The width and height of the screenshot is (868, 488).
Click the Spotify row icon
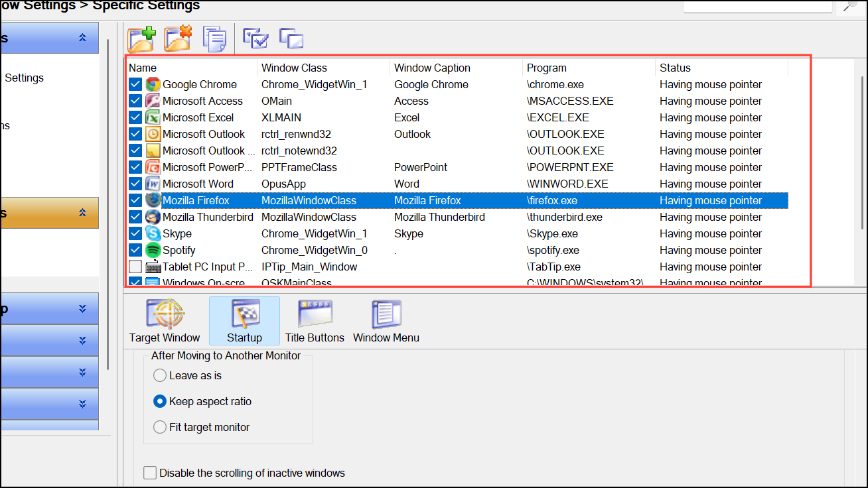[x=153, y=250]
